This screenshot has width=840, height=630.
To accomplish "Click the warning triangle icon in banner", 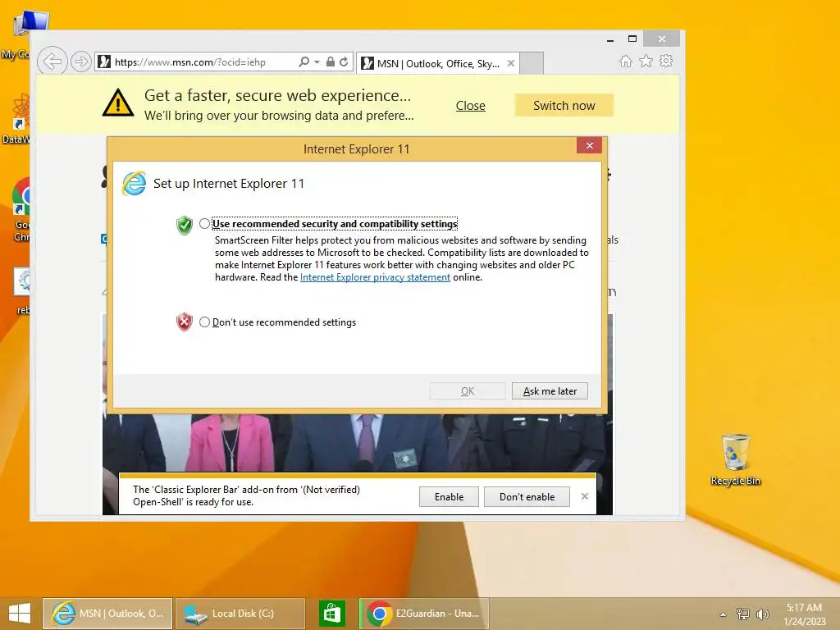I will click(118, 103).
